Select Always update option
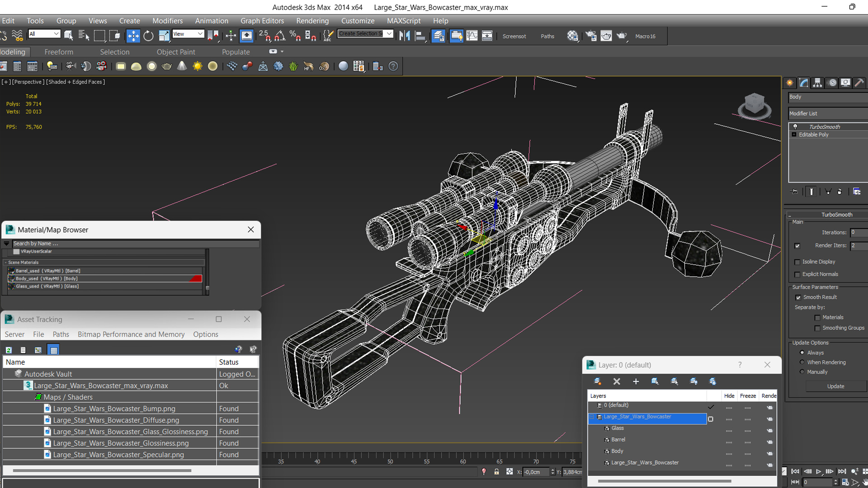The height and width of the screenshot is (488, 868). 802,352
